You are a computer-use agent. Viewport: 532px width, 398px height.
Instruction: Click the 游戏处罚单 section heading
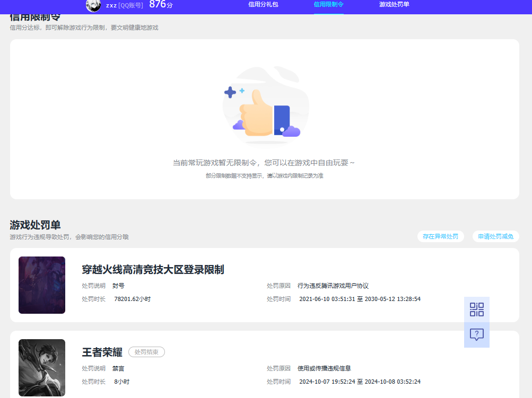click(x=35, y=225)
